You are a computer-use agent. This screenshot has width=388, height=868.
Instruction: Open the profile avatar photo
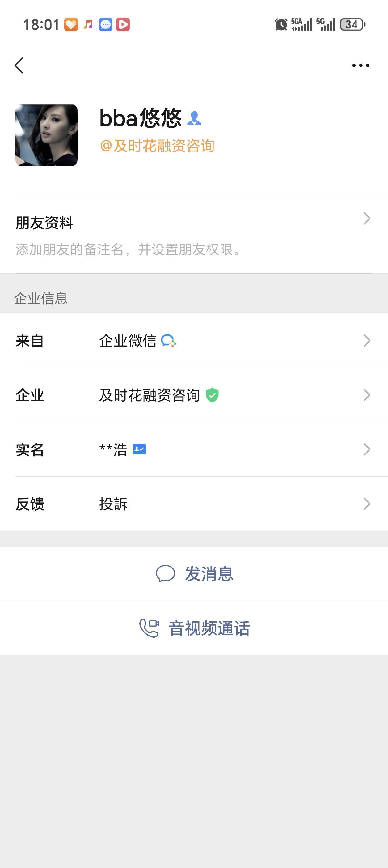[46, 135]
